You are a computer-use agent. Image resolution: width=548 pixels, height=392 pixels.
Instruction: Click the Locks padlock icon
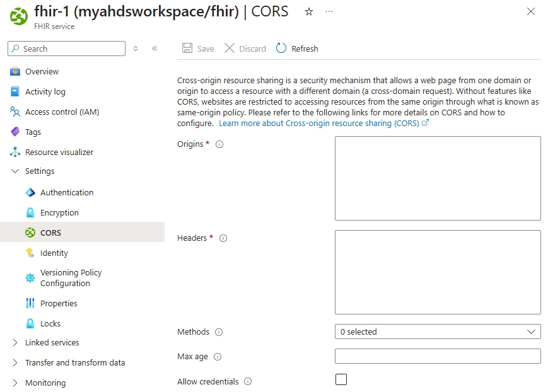point(30,323)
